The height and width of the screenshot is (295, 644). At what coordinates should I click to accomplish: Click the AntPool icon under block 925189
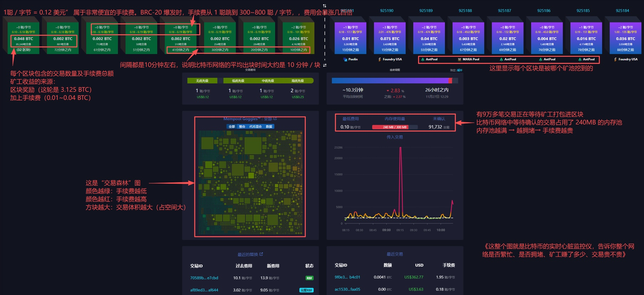423,59
